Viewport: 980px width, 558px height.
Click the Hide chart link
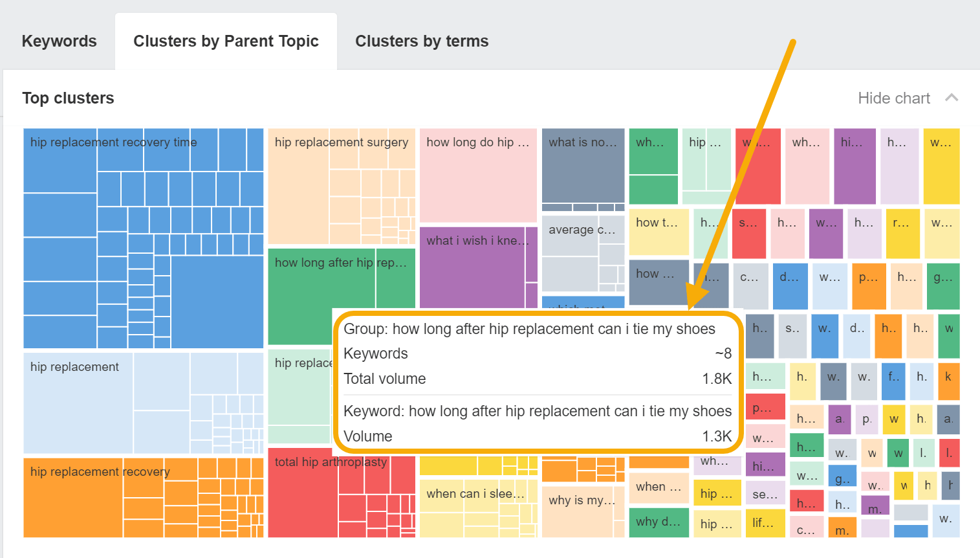[893, 98]
